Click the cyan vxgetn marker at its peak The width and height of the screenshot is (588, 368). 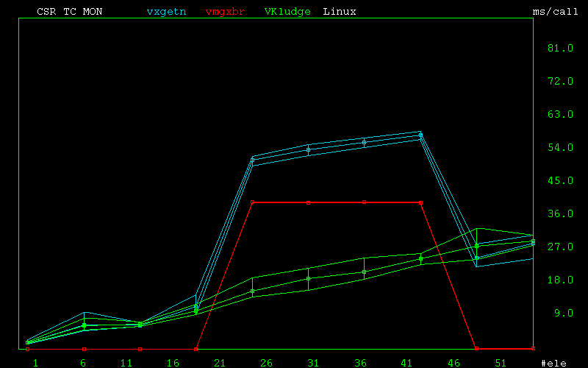click(420, 135)
